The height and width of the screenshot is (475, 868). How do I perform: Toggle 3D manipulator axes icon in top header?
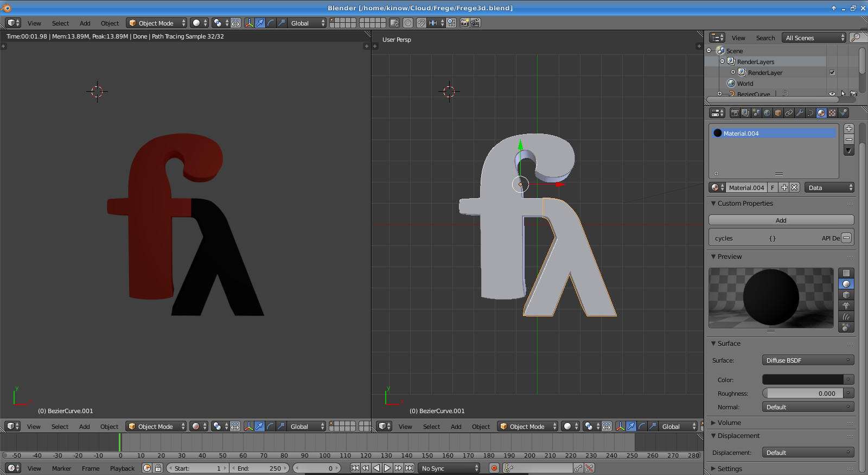249,23
